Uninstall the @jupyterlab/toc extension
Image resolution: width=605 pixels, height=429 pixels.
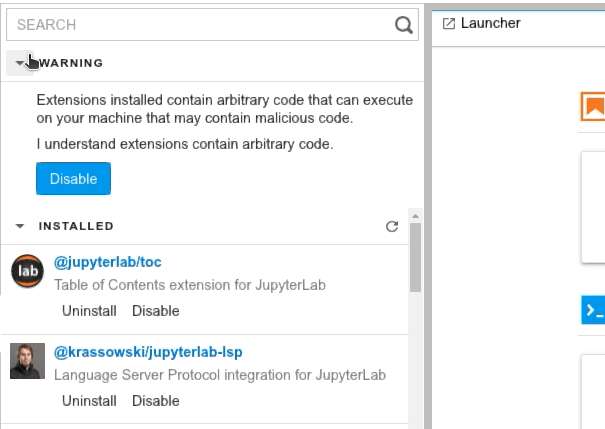[x=89, y=311]
